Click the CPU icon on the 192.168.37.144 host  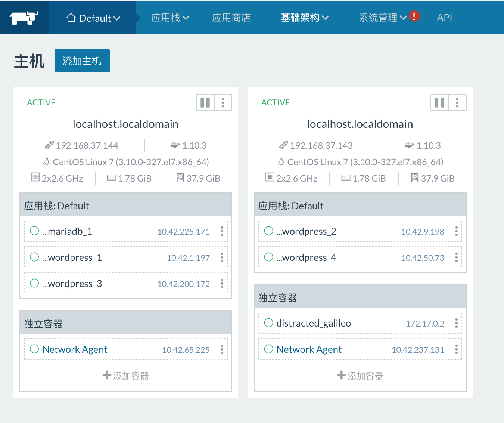35,177
